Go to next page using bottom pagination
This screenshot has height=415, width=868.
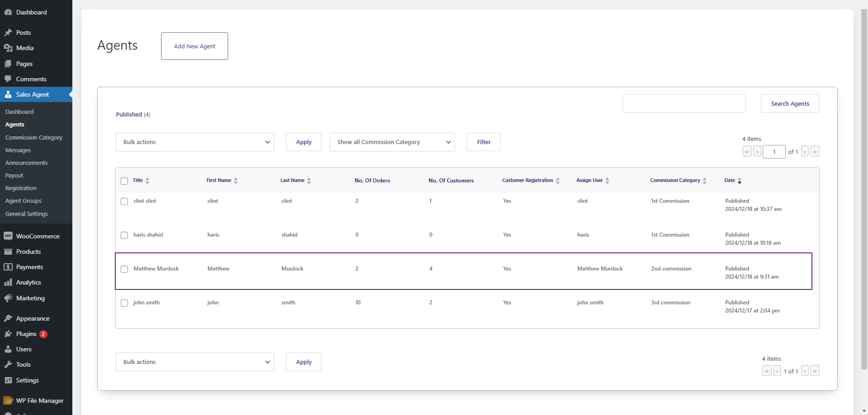click(x=805, y=371)
